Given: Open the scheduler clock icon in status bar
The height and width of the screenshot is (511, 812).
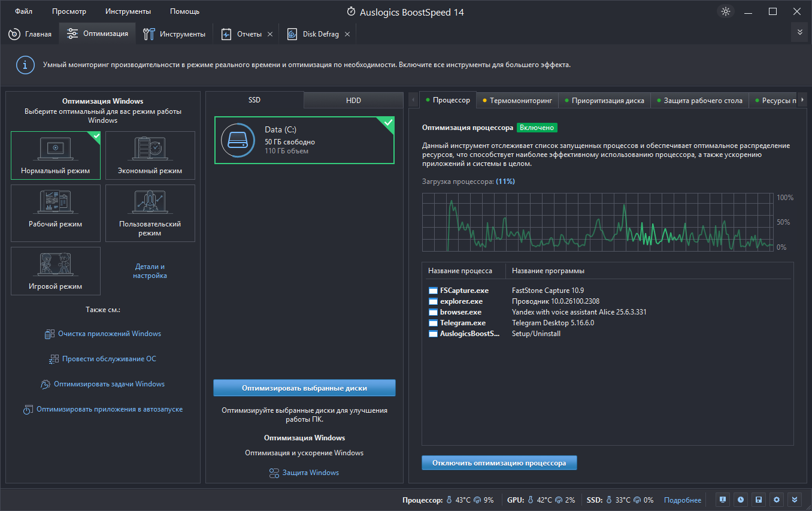Looking at the screenshot, I should click(741, 500).
